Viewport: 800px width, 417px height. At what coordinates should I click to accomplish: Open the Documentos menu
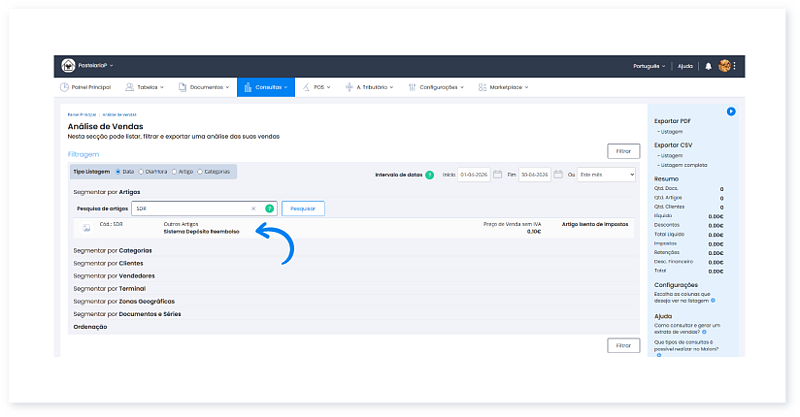pos(205,87)
